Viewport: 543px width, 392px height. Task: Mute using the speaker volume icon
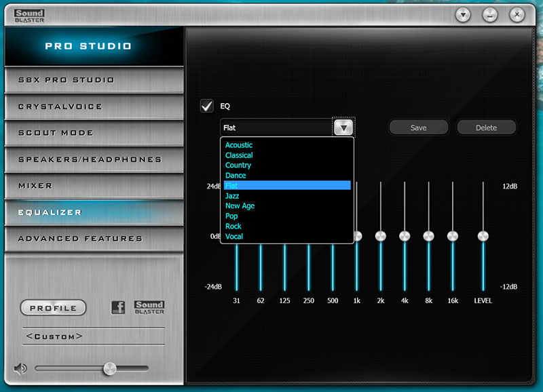click(x=20, y=369)
